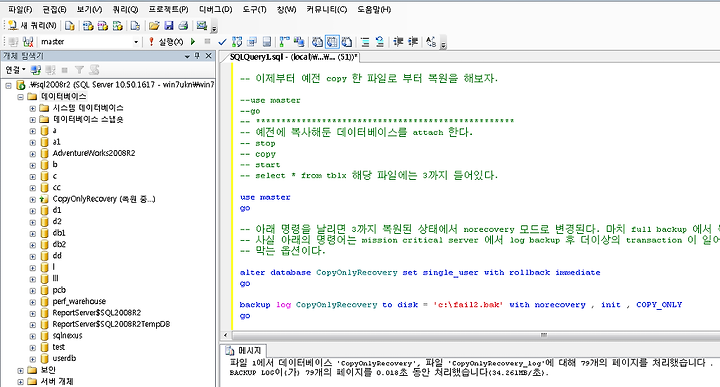Select the sqlnexus database in tree
720x387 pixels.
pyautogui.click(x=67, y=336)
